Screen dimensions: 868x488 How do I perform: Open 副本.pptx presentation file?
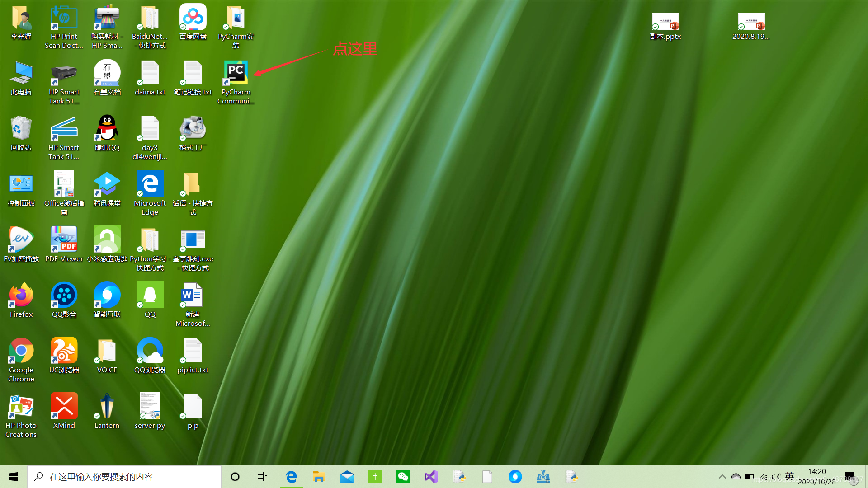[665, 26]
